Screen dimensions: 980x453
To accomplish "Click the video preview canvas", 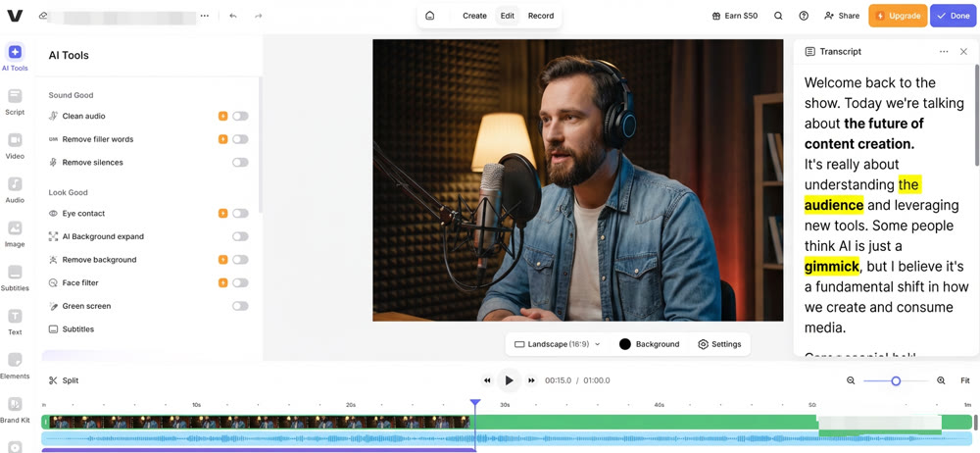I will tap(577, 180).
